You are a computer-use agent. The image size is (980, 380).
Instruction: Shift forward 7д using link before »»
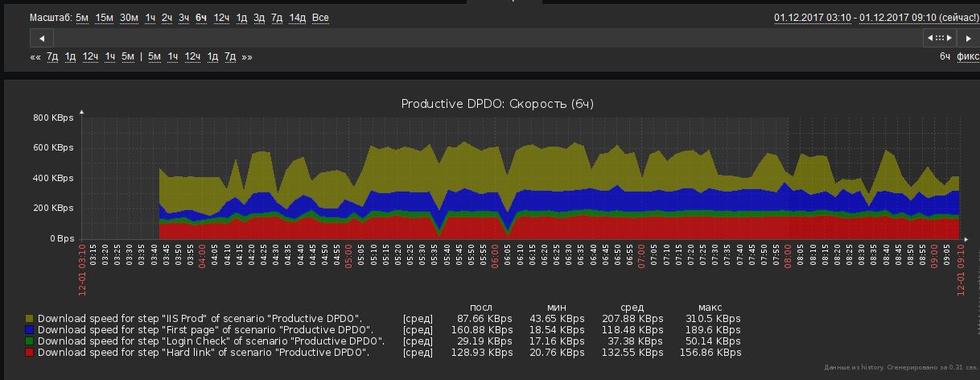pyautogui.click(x=230, y=56)
